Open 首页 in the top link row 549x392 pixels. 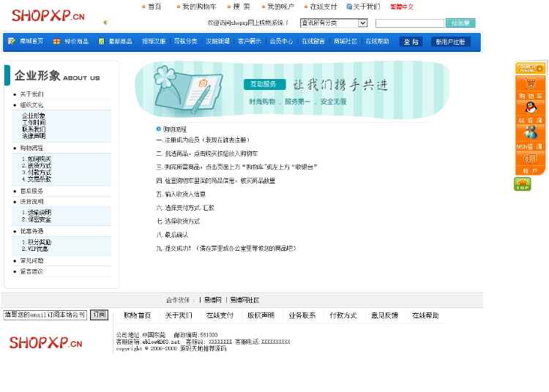(154, 7)
